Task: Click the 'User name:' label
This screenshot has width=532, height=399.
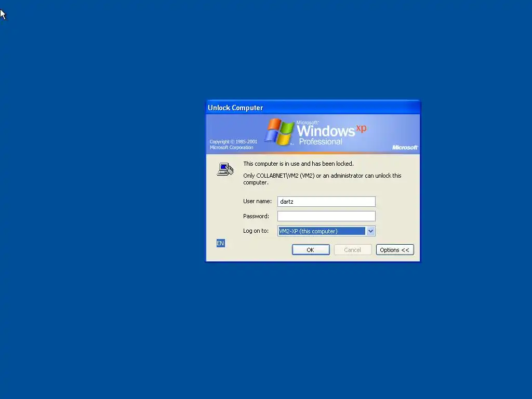Action: (x=257, y=201)
